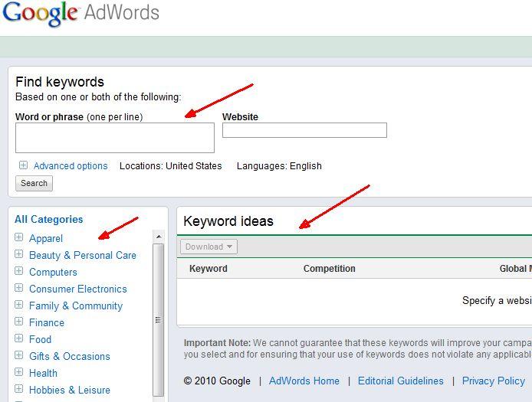This screenshot has width=532, height=402.
Task: Select the Finance category link
Action: pos(47,322)
